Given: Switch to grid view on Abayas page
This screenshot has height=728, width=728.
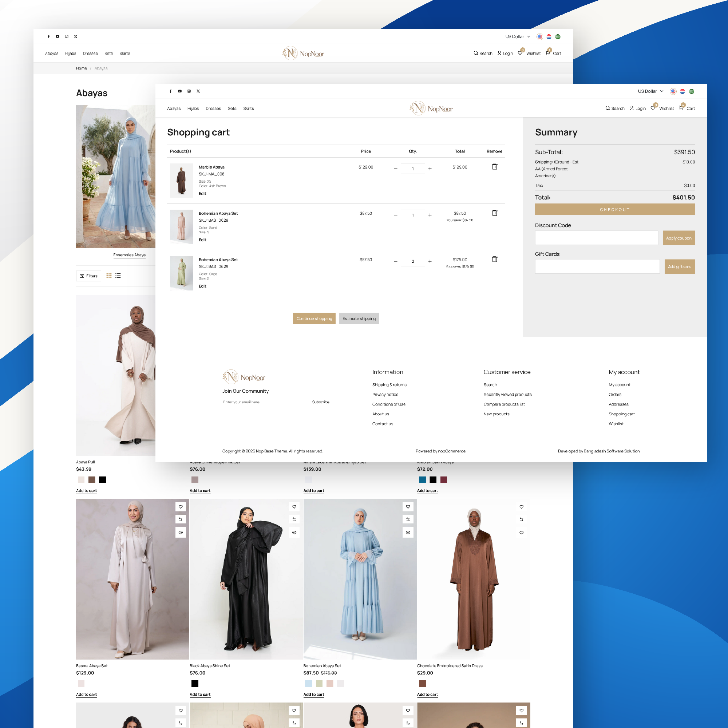Looking at the screenshot, I should pos(109,276).
